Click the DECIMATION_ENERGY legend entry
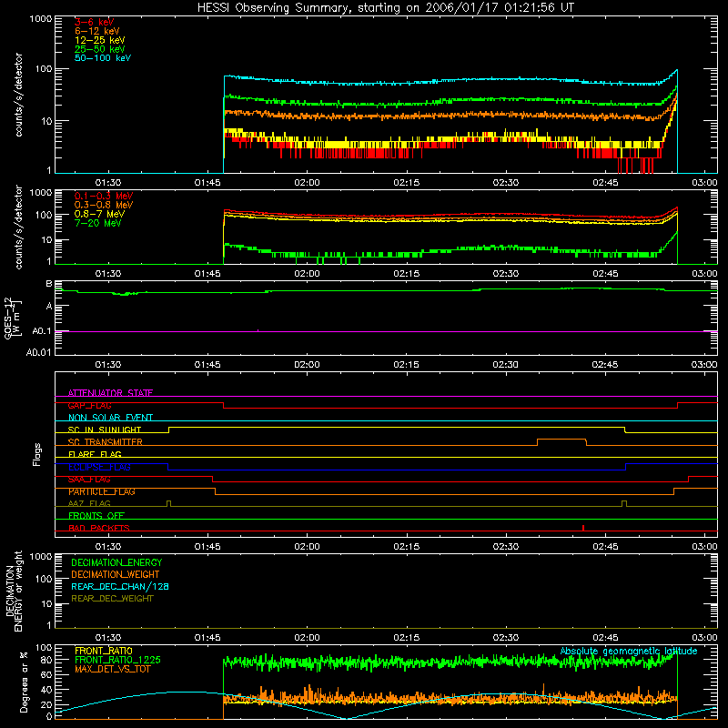Viewport: 728px width, 728px height. [x=116, y=562]
